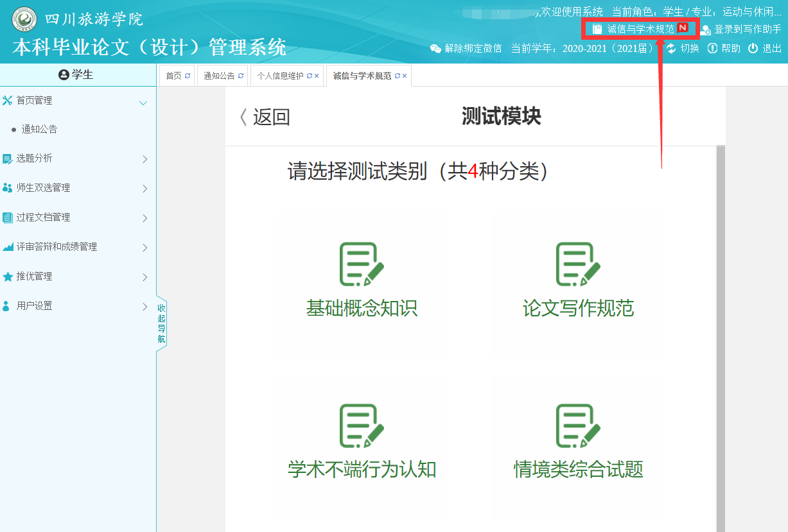Click the 本科毕业论文（设计）管理系统 title
Image resolution: width=788 pixels, height=532 pixels.
pos(149,47)
